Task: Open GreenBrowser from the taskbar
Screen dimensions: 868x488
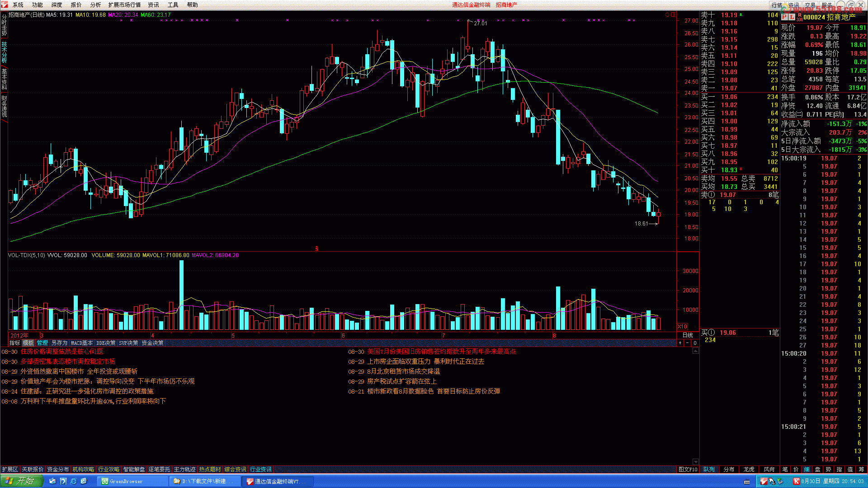Action: click(x=133, y=482)
